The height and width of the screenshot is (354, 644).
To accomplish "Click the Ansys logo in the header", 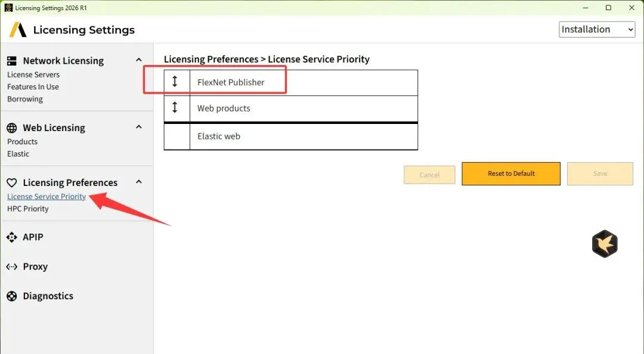I will click(x=18, y=30).
